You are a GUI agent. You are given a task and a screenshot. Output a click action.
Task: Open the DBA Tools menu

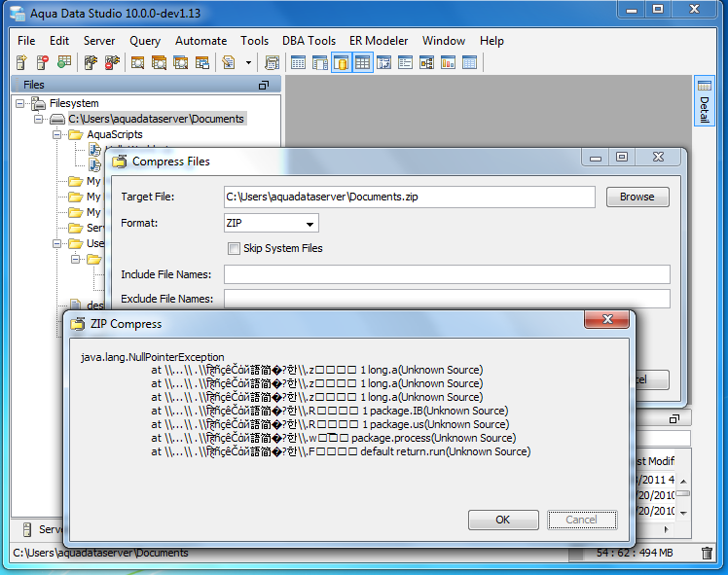coord(309,41)
